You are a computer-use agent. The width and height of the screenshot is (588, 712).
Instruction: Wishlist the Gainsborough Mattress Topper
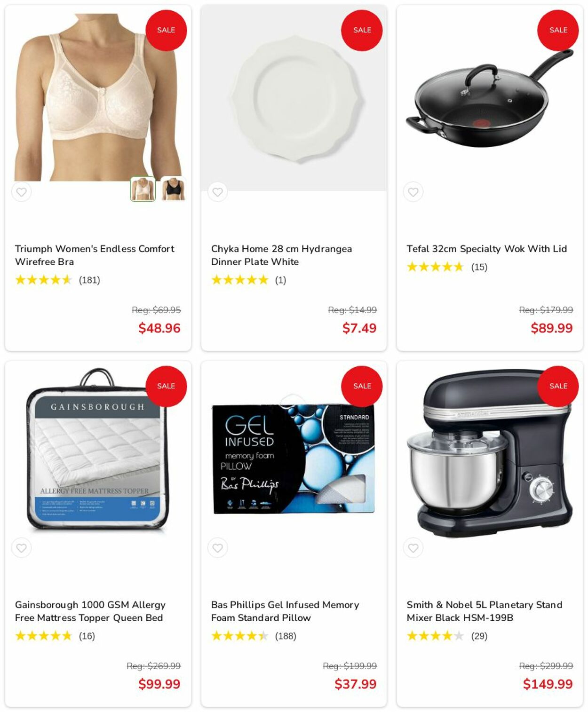coord(22,548)
